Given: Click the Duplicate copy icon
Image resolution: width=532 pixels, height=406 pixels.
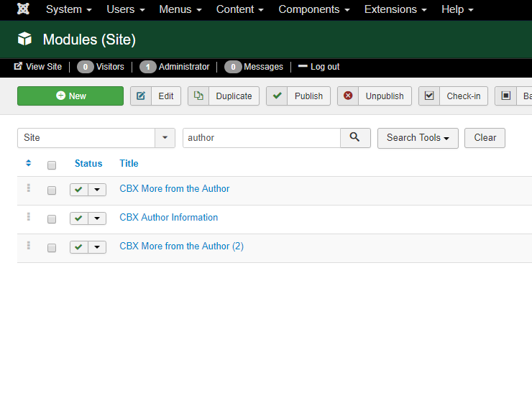Looking at the screenshot, I should pyautogui.click(x=198, y=96).
